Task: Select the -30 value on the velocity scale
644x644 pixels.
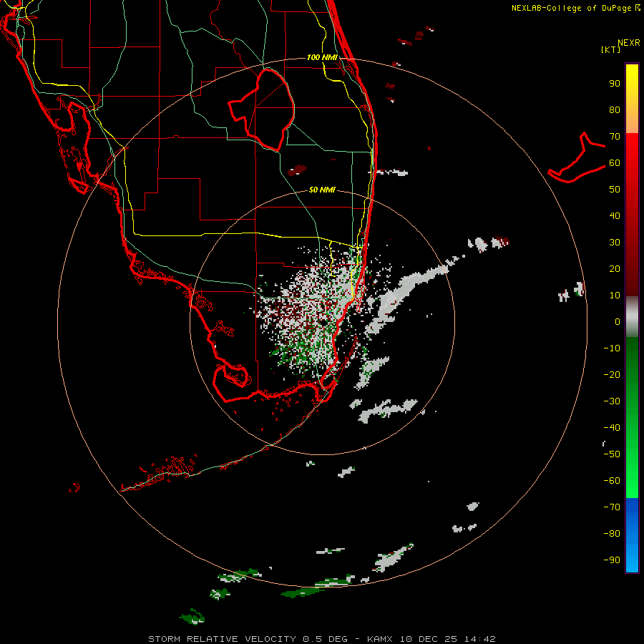Action: [x=612, y=401]
